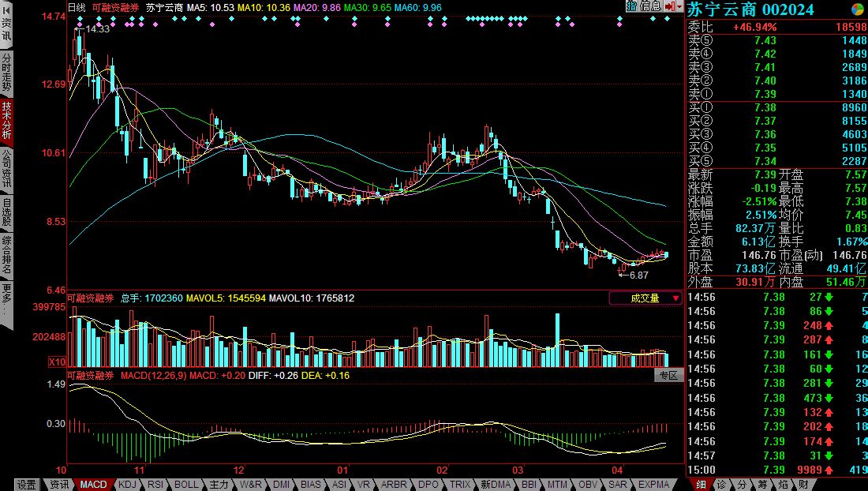The height and width of the screenshot is (491, 868).
Task: Select the 焰 tab under the quote panel
Action: coord(783,485)
